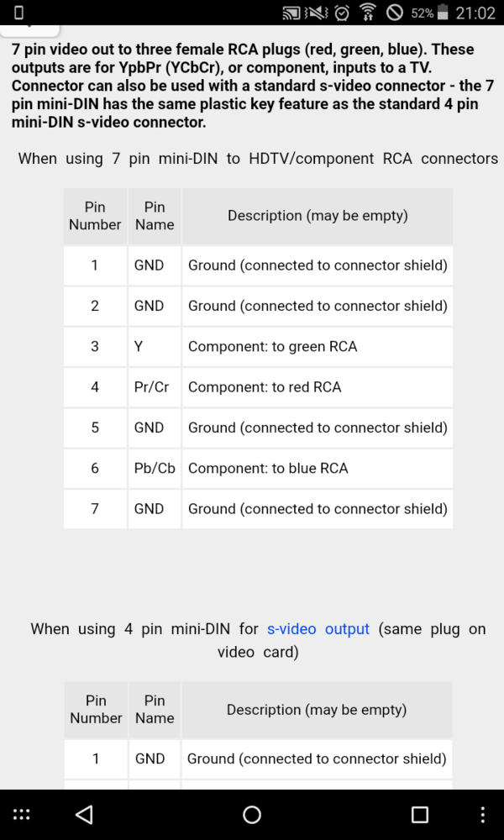This screenshot has height=840, width=504.
Task: Tap the Wi-Fi signal status icon
Action: (x=367, y=13)
